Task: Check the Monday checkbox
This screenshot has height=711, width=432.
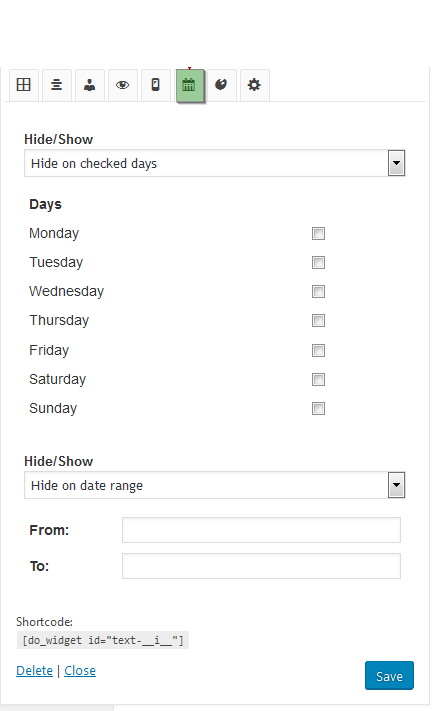Action: tap(318, 234)
